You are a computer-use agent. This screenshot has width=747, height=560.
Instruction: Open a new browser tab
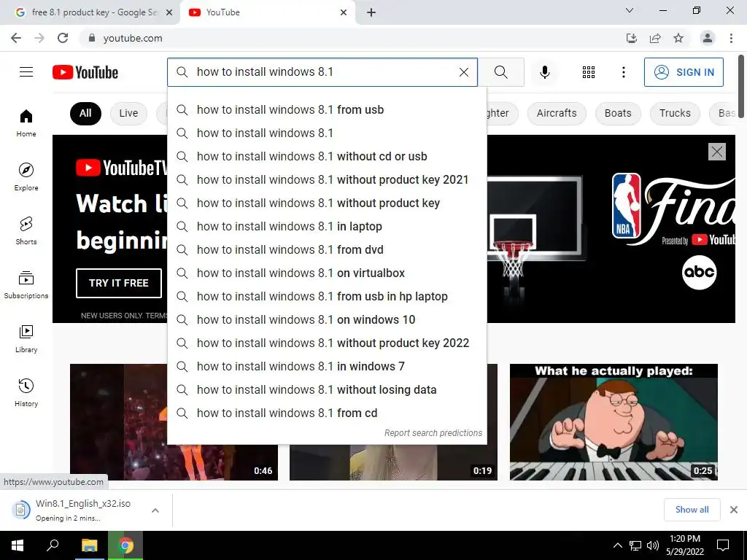click(371, 12)
